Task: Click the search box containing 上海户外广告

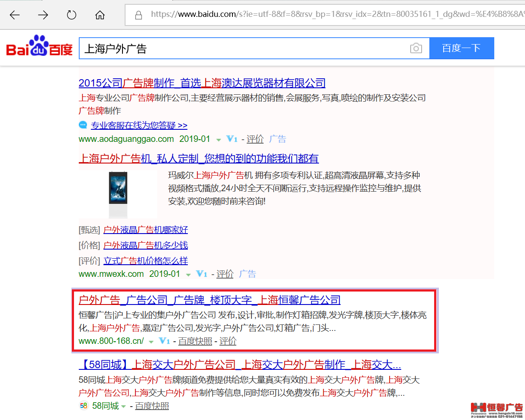Action: pyautogui.click(x=254, y=48)
